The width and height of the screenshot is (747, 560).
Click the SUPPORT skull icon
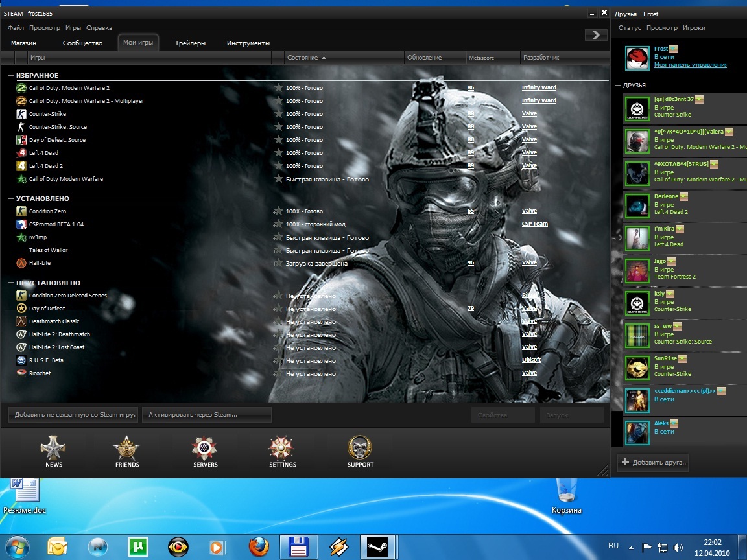point(360,449)
